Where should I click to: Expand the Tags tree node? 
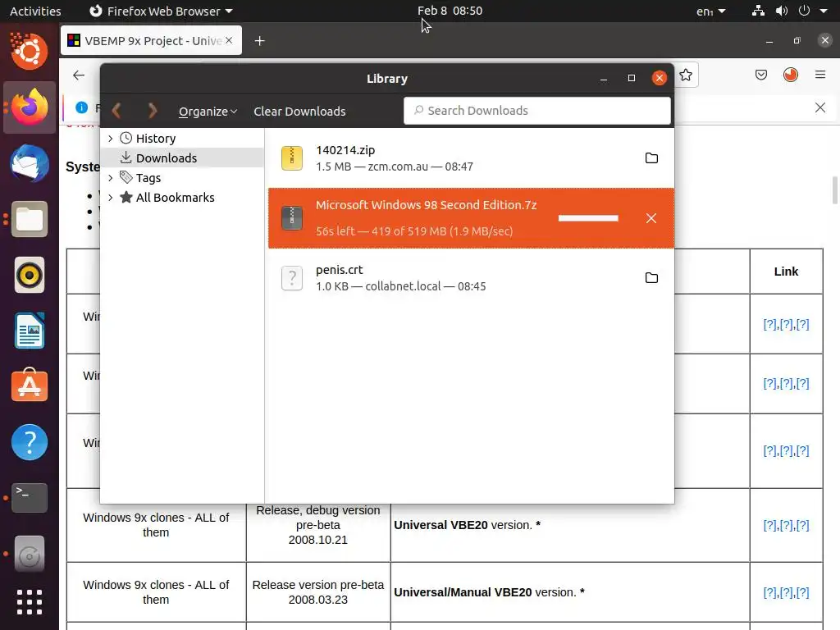pos(111,177)
